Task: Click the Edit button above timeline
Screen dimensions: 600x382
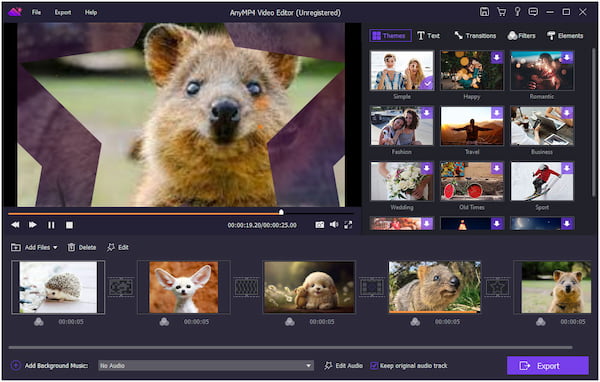Action: (x=118, y=247)
